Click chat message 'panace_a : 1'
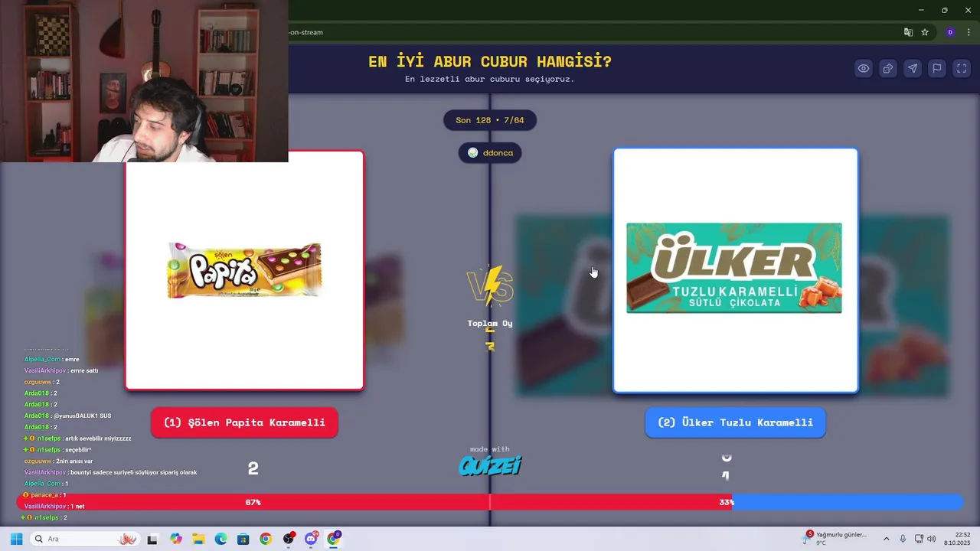 pyautogui.click(x=44, y=495)
